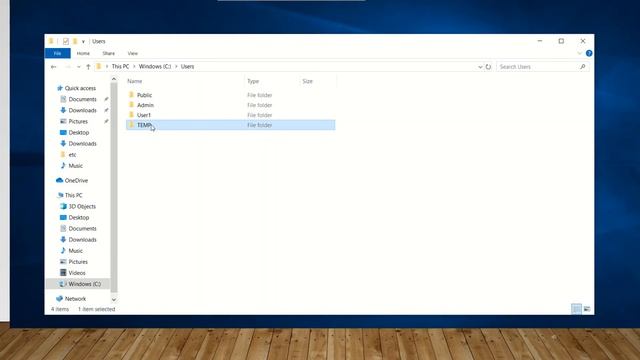Open Explorer help question mark icon
The image size is (640, 360).
(x=589, y=53)
